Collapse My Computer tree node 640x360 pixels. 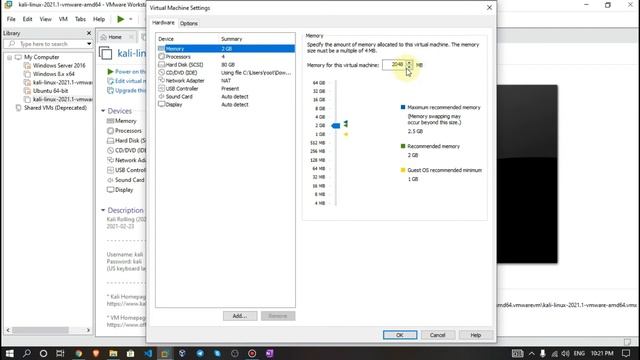click(9, 58)
